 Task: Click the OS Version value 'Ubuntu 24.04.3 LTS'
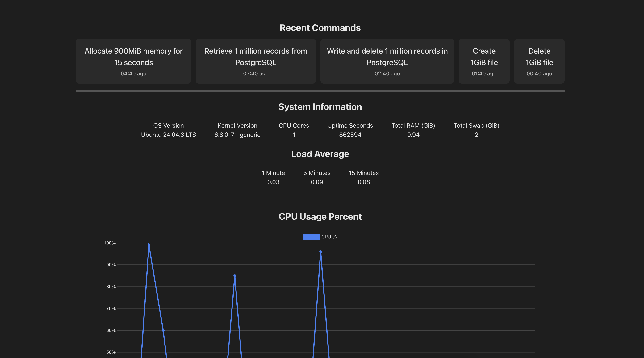coord(168,135)
